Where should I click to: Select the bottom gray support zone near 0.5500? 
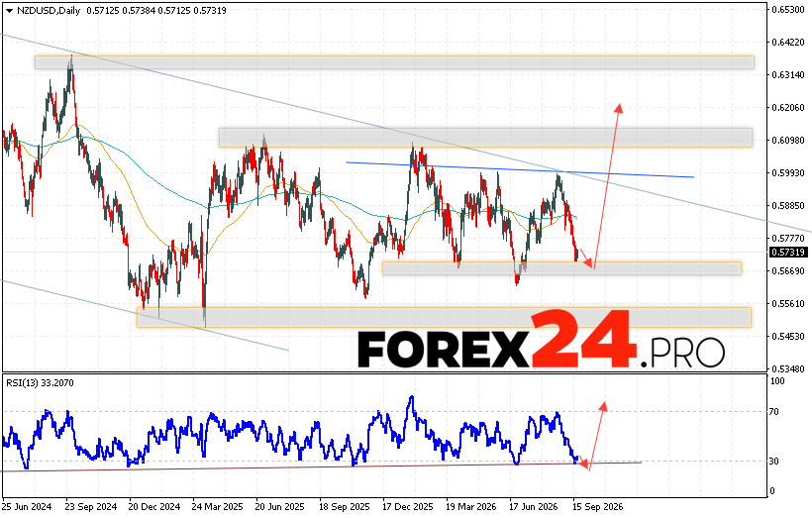[x=444, y=317]
